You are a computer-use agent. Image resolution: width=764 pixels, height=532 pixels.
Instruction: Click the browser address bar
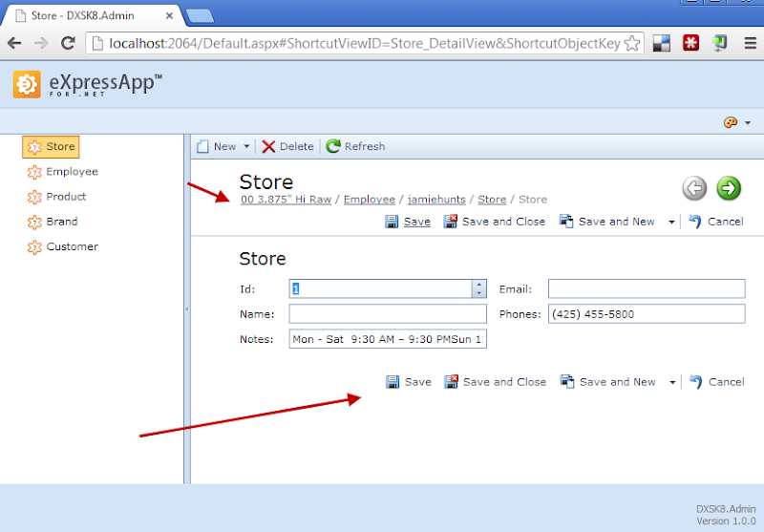[x=363, y=43]
